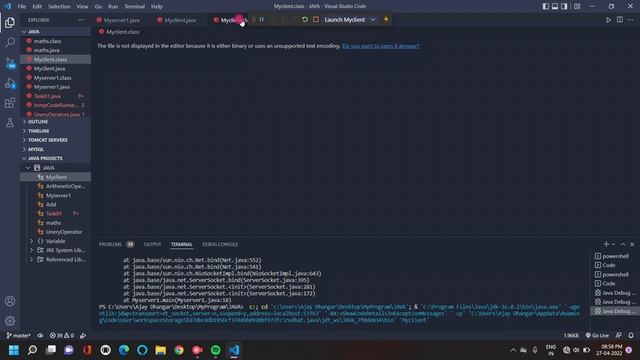Collapse the JAVA folder section in Explorer
The height and width of the screenshot is (360, 640).
pyautogui.click(x=56, y=31)
